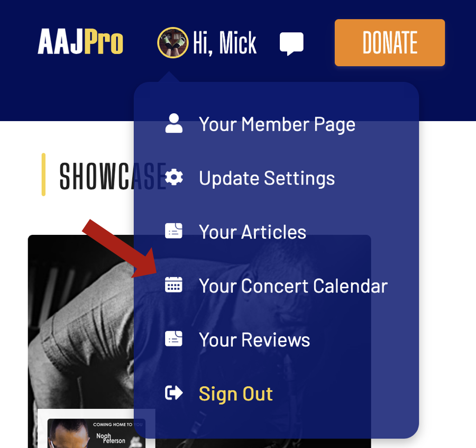Open Your Reviews menu item
The width and height of the screenshot is (476, 448).
pos(254,340)
